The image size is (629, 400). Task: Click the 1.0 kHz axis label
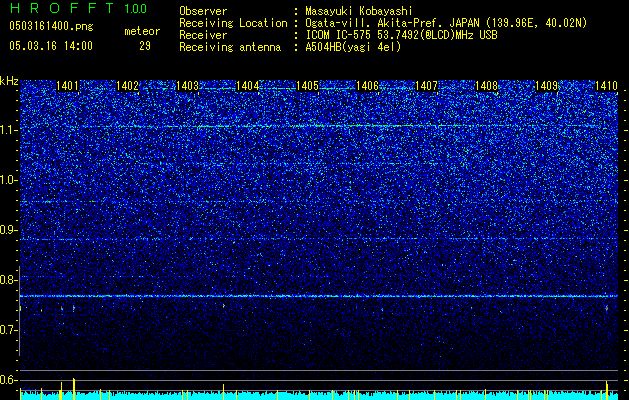[x=9, y=180]
